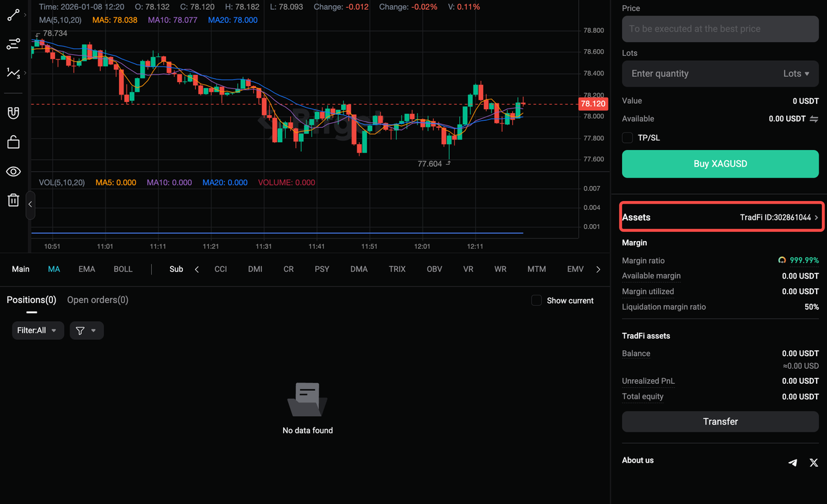Screen dimensions: 827x504
Task: Select the trend line drawing tool
Action: pyautogui.click(x=13, y=14)
